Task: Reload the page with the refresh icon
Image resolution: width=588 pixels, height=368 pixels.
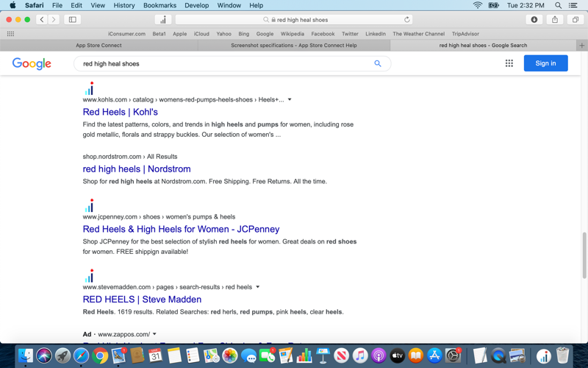Action: pos(407,20)
